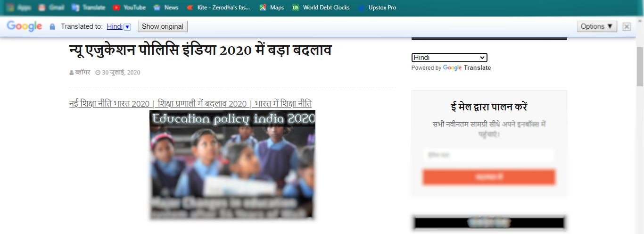Screen dimensions: 644x234
Task: Open the Google Translate bookmark
Action: [x=89, y=8]
